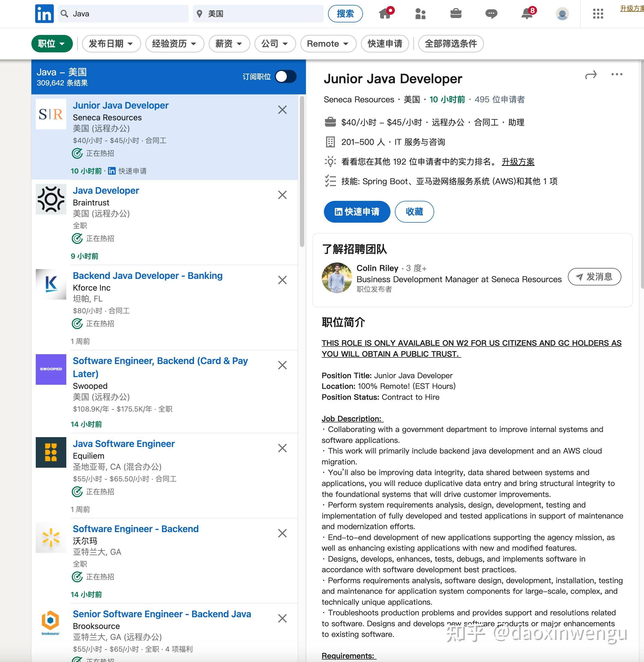Image resolution: width=644 pixels, height=662 pixels.
Task: Click the 收藏 save job button
Action: click(x=414, y=212)
